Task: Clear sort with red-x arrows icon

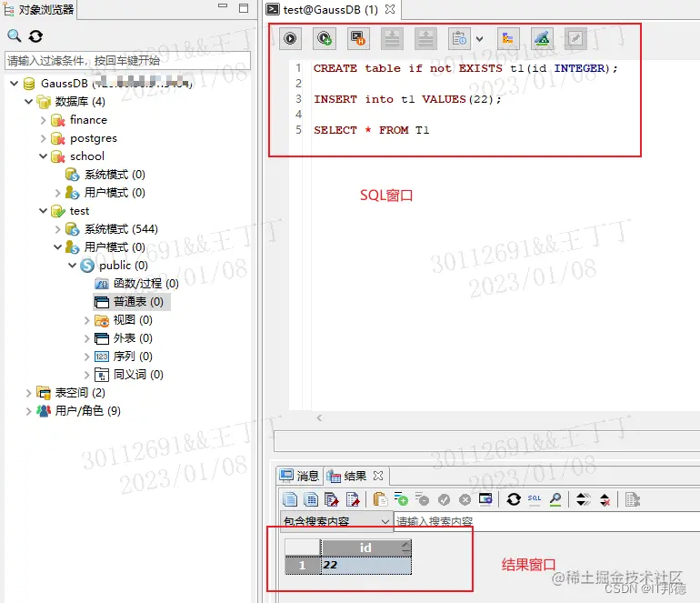Action: (605, 499)
